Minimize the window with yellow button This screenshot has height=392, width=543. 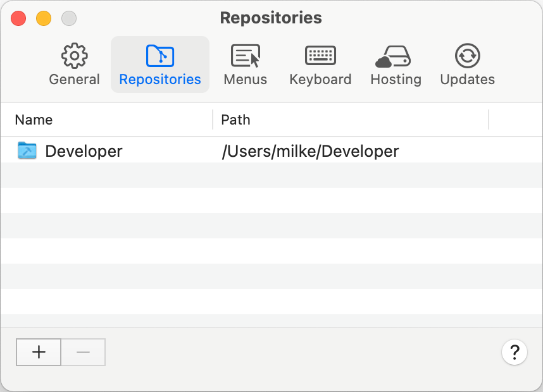44,18
